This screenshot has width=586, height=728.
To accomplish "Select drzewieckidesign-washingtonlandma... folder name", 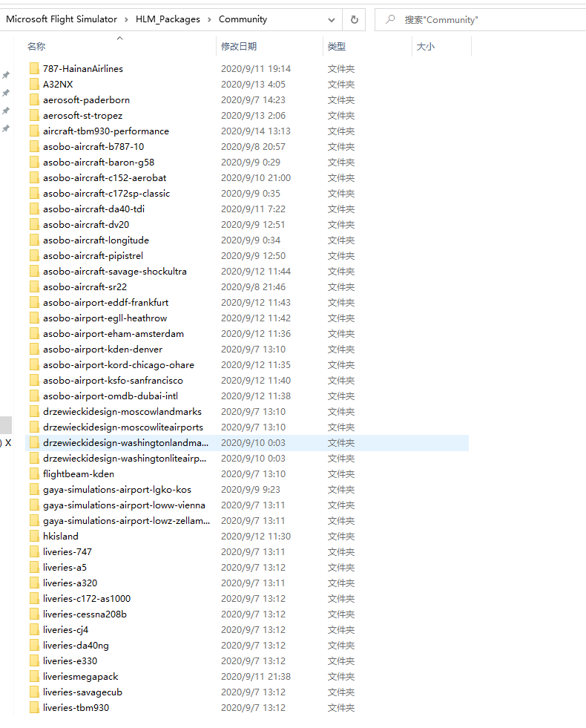I will point(126,442).
